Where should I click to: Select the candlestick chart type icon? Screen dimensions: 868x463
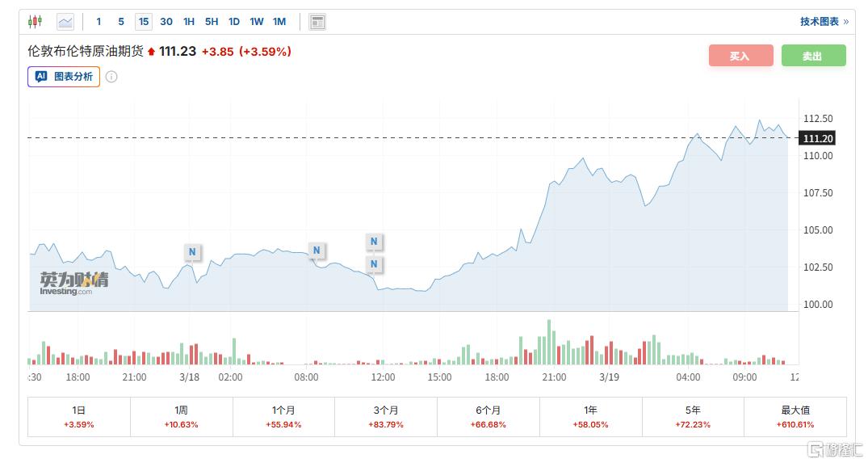35,22
